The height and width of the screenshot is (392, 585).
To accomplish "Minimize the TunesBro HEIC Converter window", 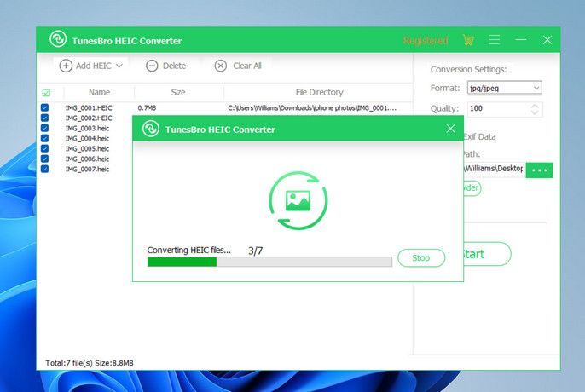I will coord(521,39).
